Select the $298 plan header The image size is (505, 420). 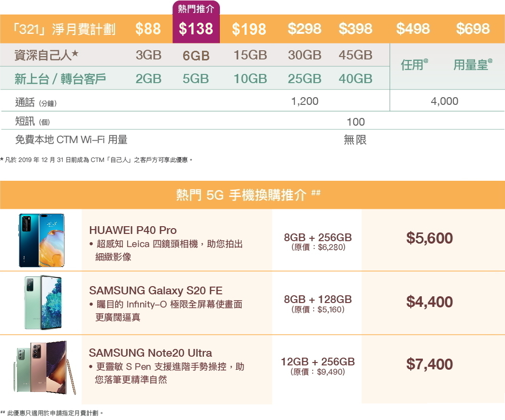pyautogui.click(x=304, y=29)
